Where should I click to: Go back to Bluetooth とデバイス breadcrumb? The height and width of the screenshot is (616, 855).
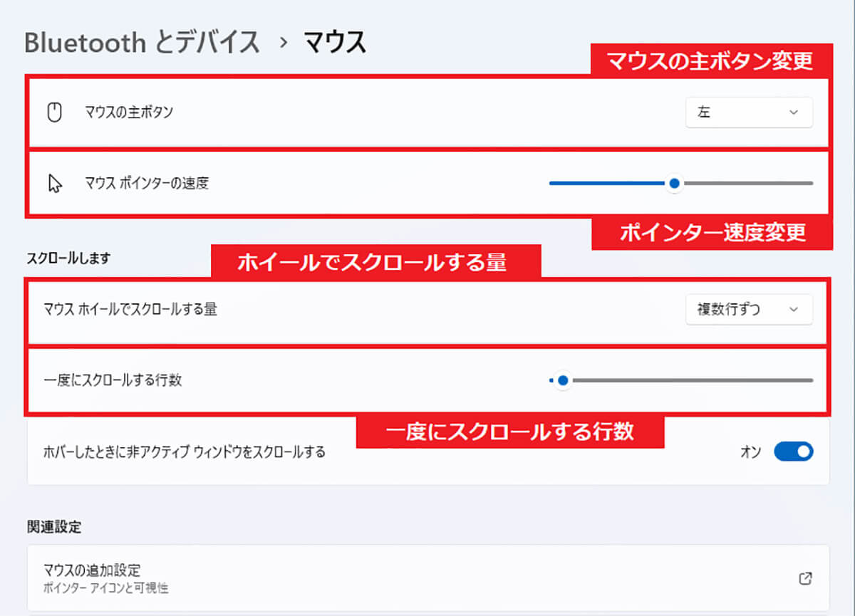coord(142,43)
